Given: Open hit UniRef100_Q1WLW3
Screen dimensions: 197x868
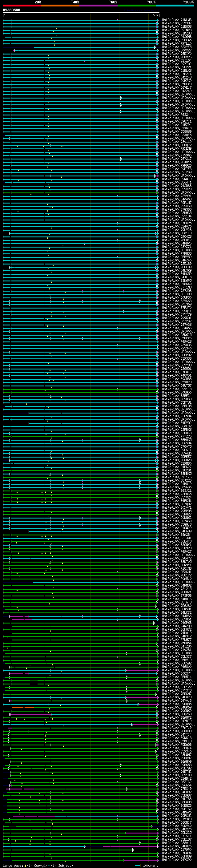Looking at the screenshot, I should coord(177,20).
